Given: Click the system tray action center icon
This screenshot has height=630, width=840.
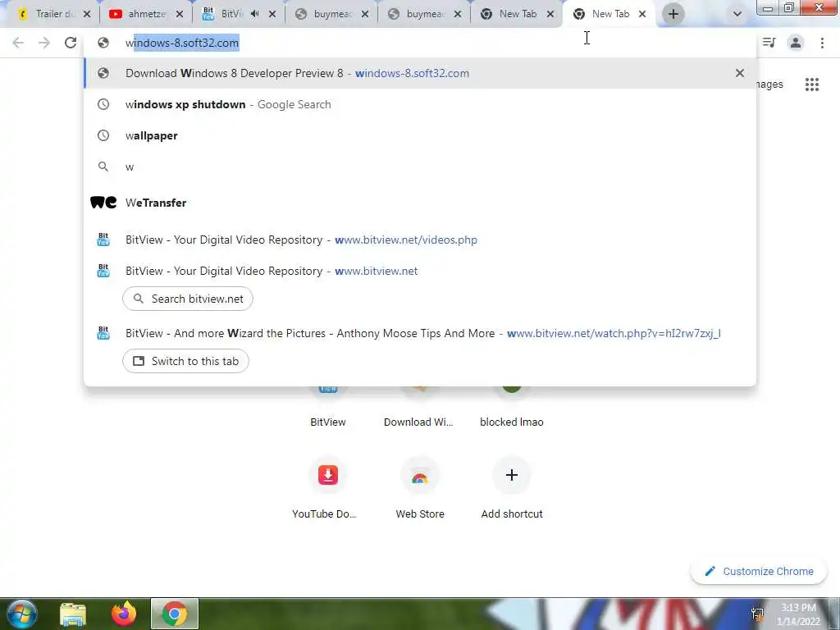Looking at the screenshot, I should (757, 614).
